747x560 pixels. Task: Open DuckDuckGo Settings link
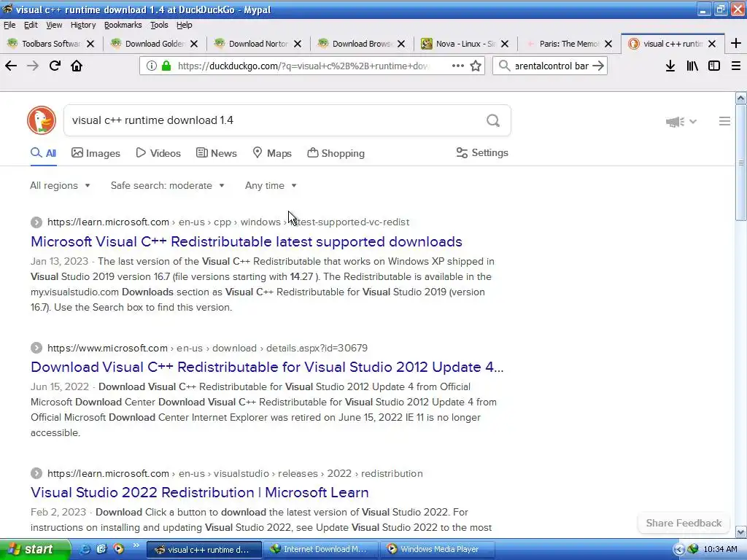point(482,153)
